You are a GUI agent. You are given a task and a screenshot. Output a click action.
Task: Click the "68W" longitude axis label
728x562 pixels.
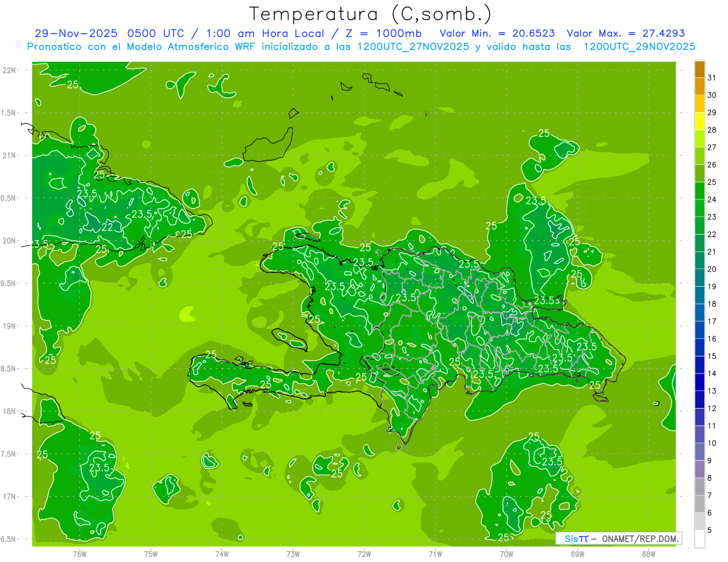[x=649, y=554]
